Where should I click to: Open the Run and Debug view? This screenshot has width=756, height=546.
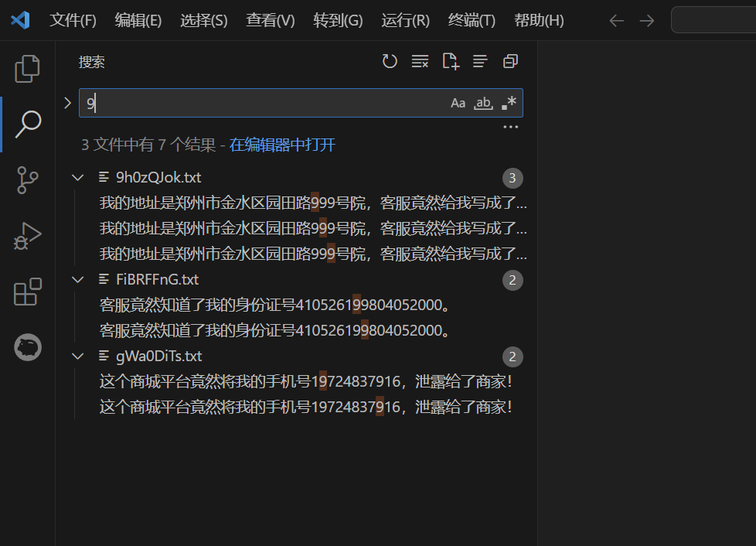point(28,237)
